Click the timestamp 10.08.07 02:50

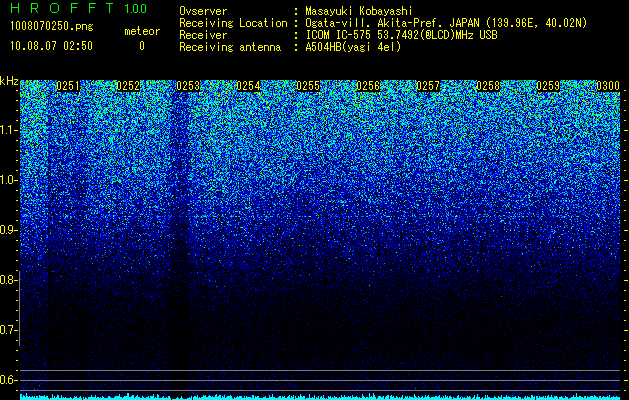(51, 46)
